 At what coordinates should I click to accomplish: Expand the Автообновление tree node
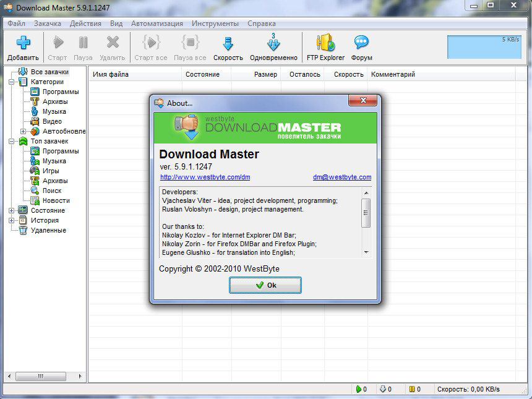[24, 131]
